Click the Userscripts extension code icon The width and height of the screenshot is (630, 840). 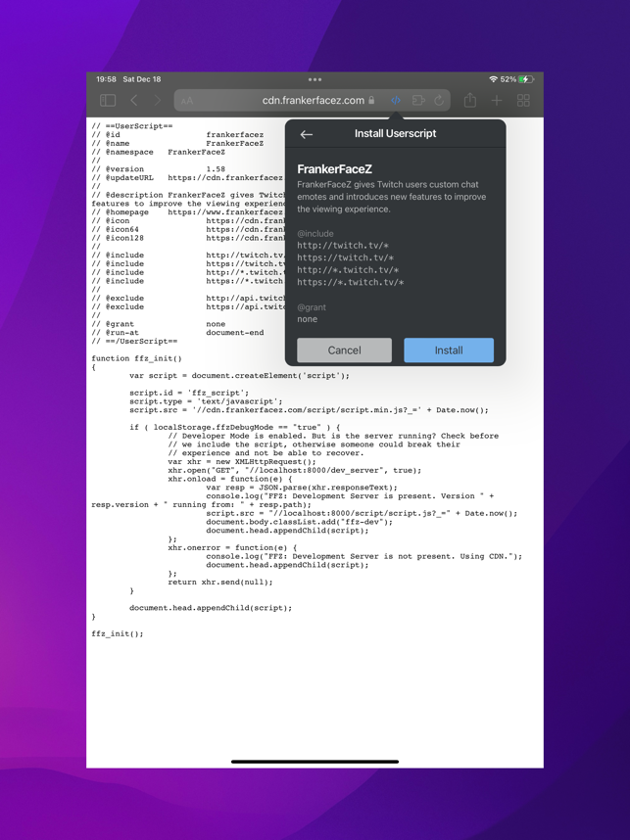396,100
